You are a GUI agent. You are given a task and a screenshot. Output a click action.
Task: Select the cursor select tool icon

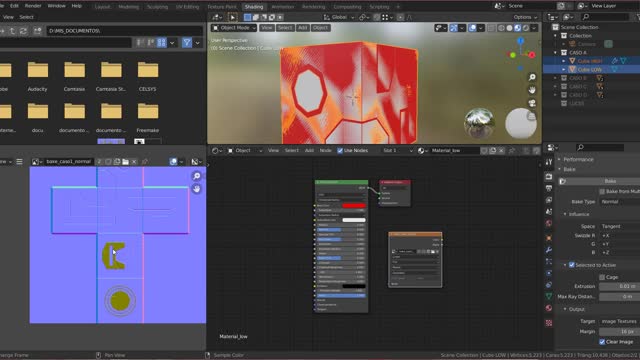pyautogui.click(x=233, y=17)
